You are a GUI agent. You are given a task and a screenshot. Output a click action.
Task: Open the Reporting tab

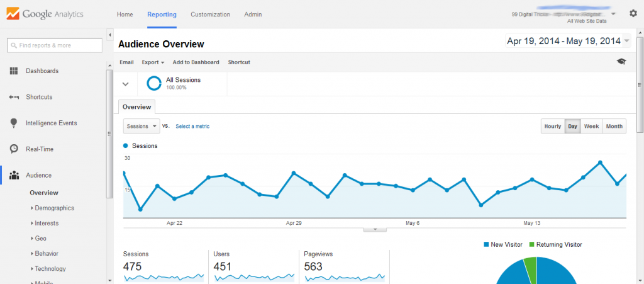(162, 14)
